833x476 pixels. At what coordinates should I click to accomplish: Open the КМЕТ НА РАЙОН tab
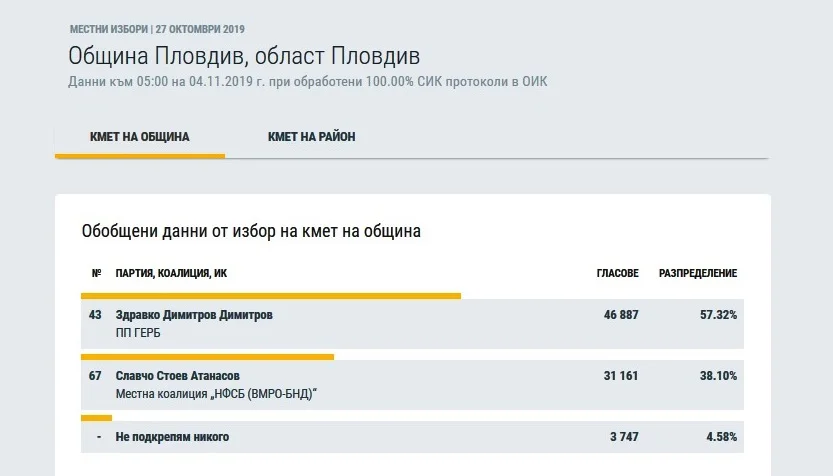[311, 137]
